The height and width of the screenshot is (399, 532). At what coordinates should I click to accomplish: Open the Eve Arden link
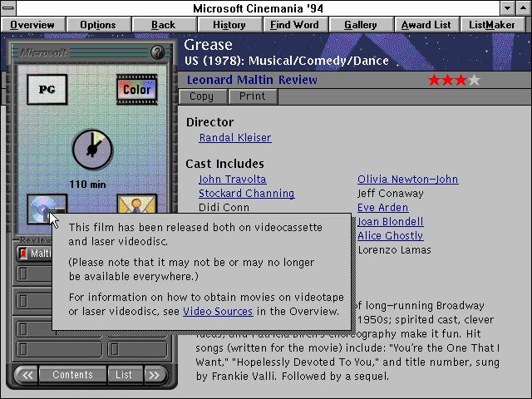[382, 207]
